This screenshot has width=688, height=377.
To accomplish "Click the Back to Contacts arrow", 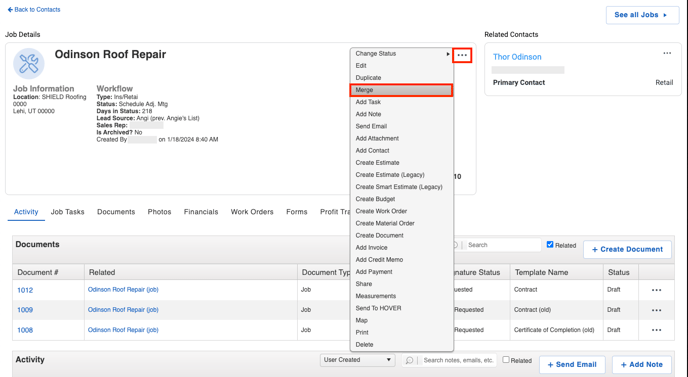I will pyautogui.click(x=10, y=10).
